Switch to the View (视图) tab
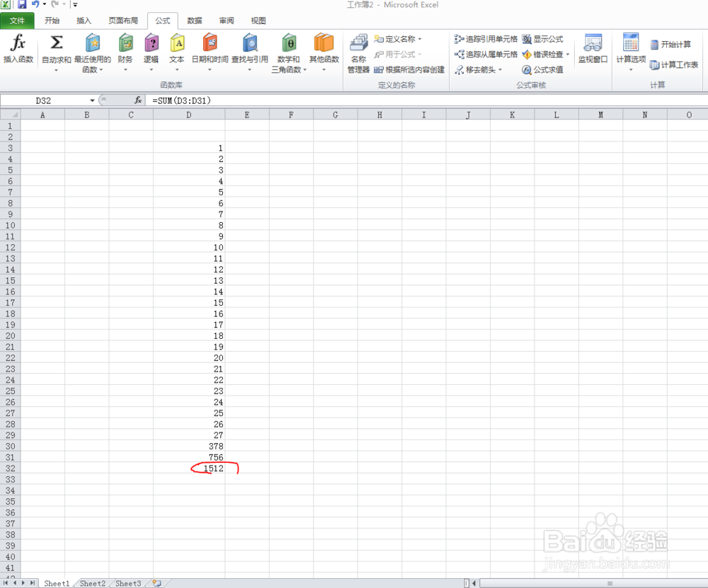This screenshot has height=588, width=708. point(258,21)
